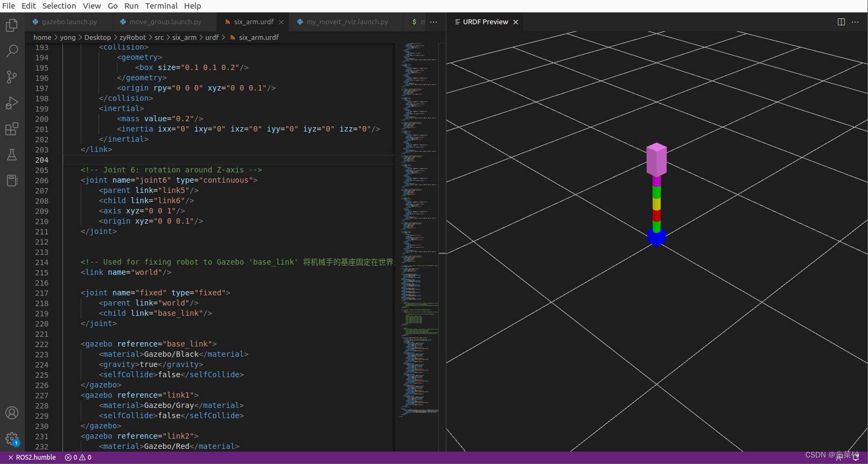Open the Go menu
The width and height of the screenshot is (868, 464).
click(x=113, y=6)
